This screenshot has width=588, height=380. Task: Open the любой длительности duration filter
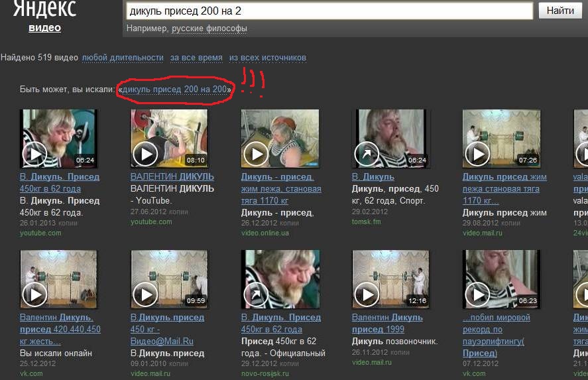tap(123, 58)
